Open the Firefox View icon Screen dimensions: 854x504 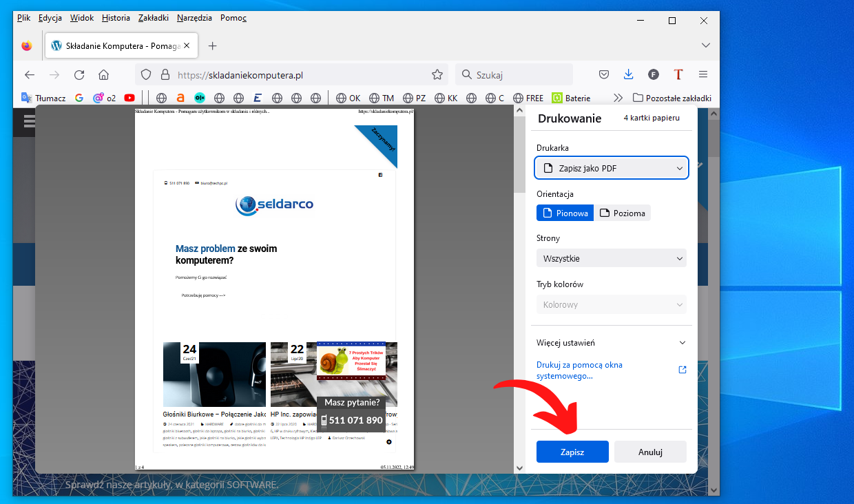(x=26, y=46)
